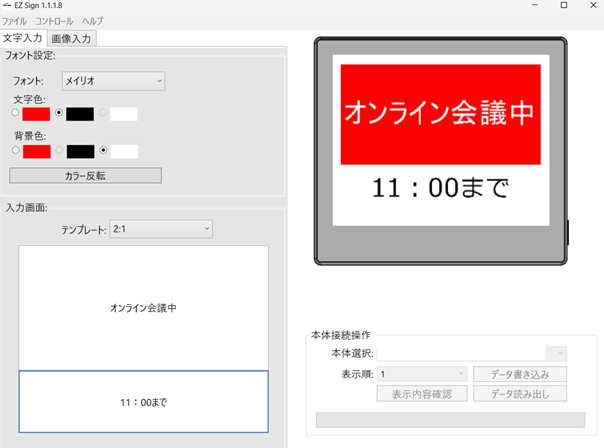This screenshot has width=604, height=448.
Task: Select black radio button for 文字色
Action: tap(59, 113)
